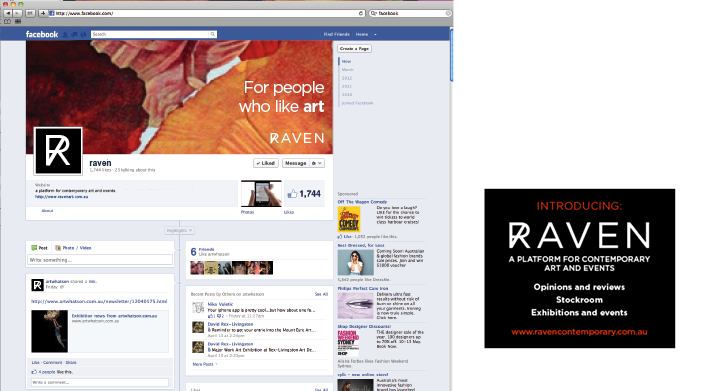
Task: Click See All for recent posts by others
Action: (321, 294)
